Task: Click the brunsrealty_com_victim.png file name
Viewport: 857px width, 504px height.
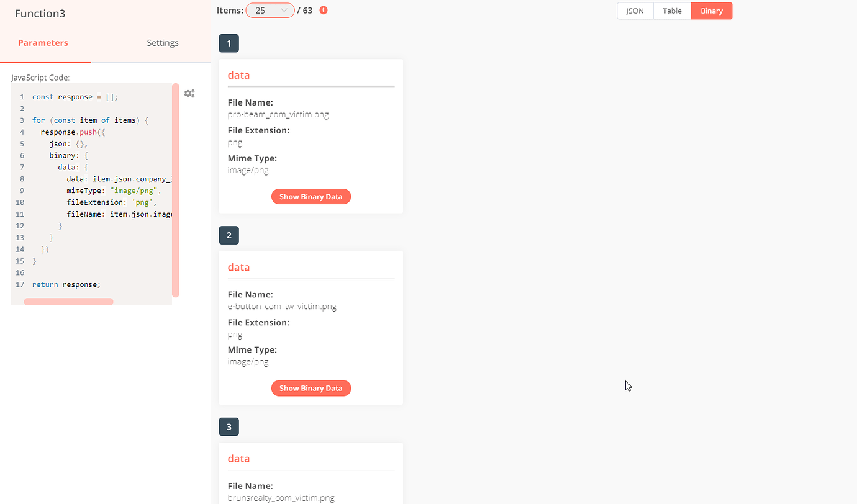Action: pos(281,498)
